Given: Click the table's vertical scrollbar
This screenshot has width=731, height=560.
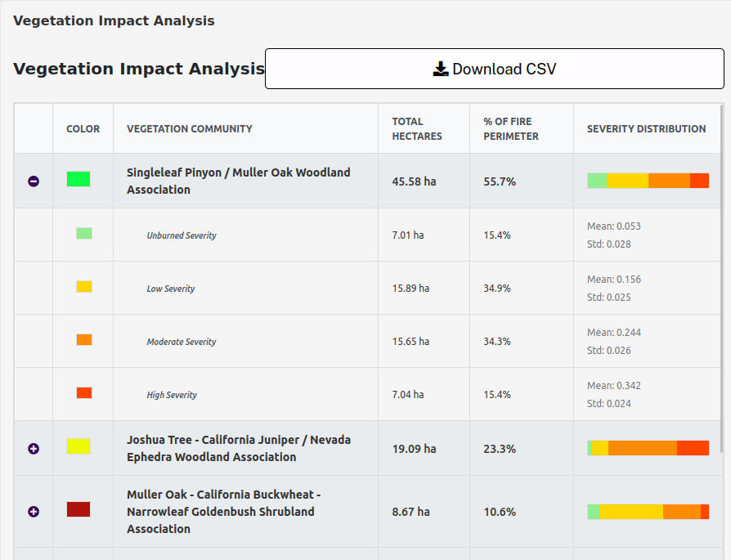Looking at the screenshot, I should click(x=721, y=278).
